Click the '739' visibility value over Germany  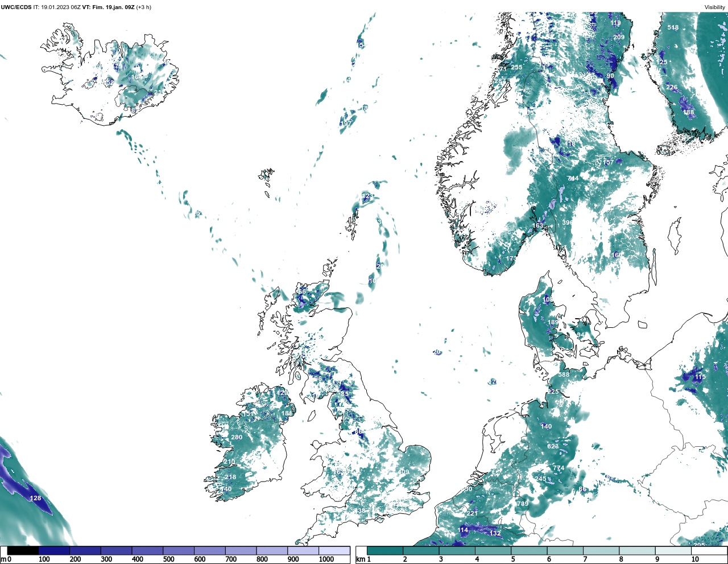tap(523, 504)
